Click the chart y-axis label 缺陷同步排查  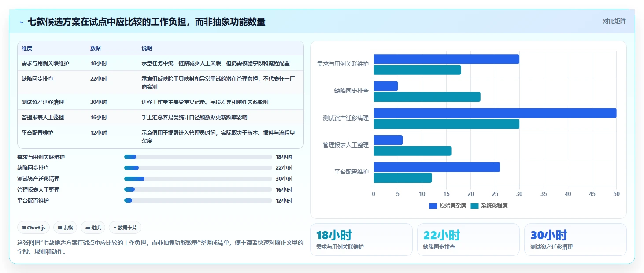click(x=351, y=91)
